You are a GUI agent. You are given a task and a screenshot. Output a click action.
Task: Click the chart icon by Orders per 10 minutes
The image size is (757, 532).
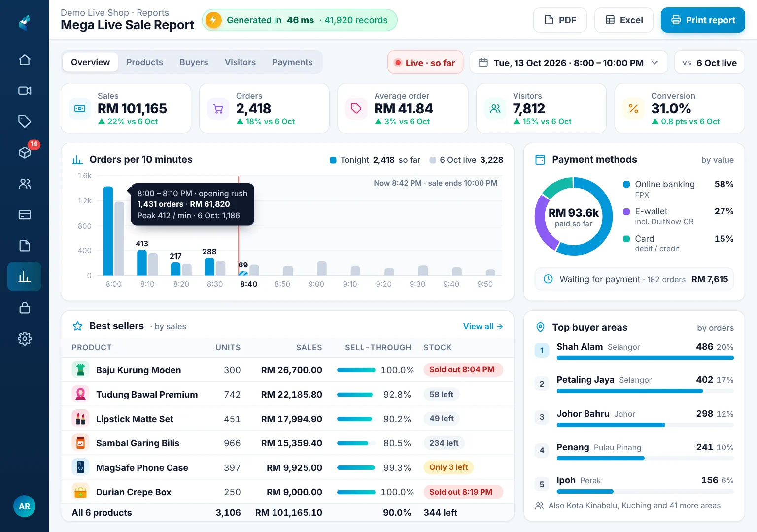[77, 160]
